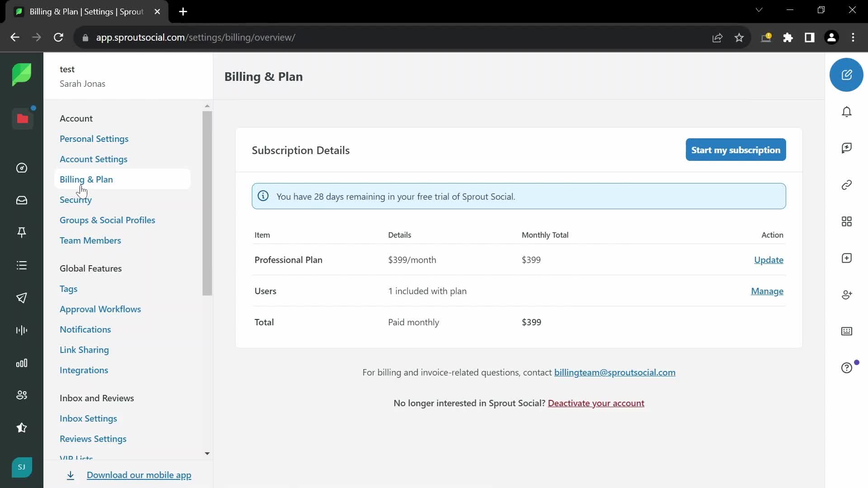
Task: Select Billing & Plan menu item
Action: (x=86, y=179)
